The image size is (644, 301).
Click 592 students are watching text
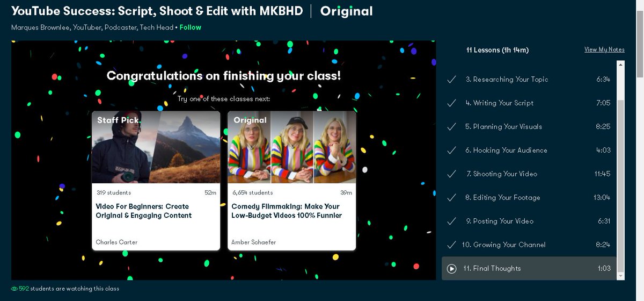pos(69,289)
